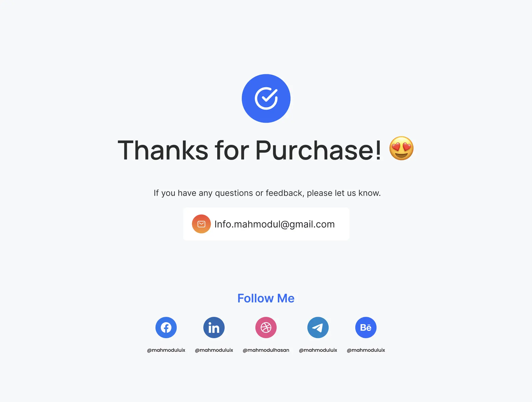Click the orange mail envelope icon
532x402 pixels.
201,224
